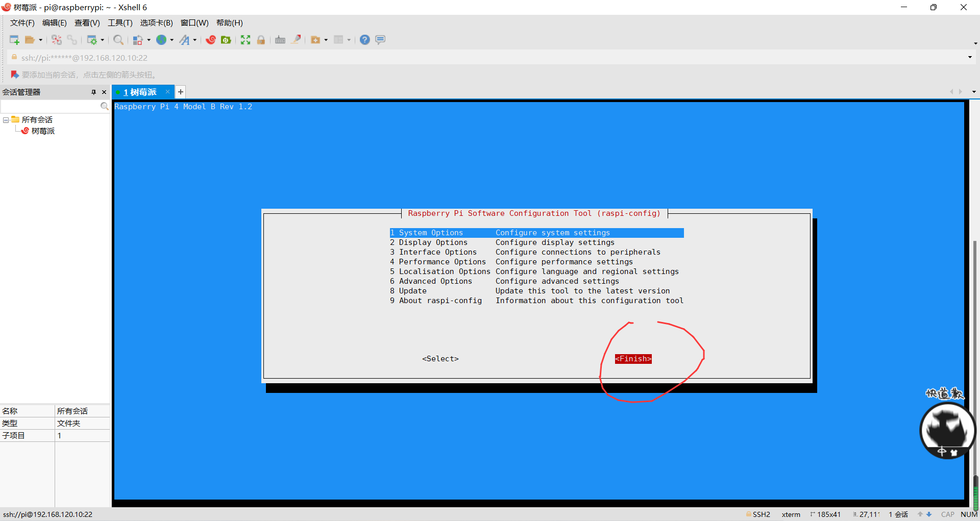Open the Help question mark icon
The height and width of the screenshot is (521, 980).
pos(365,40)
